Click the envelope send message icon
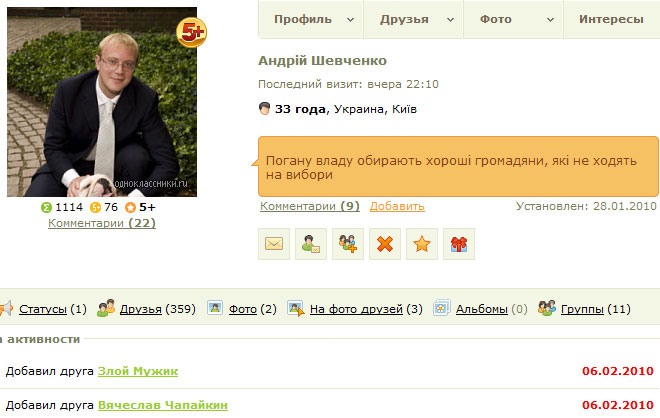660x418 pixels. point(274,244)
